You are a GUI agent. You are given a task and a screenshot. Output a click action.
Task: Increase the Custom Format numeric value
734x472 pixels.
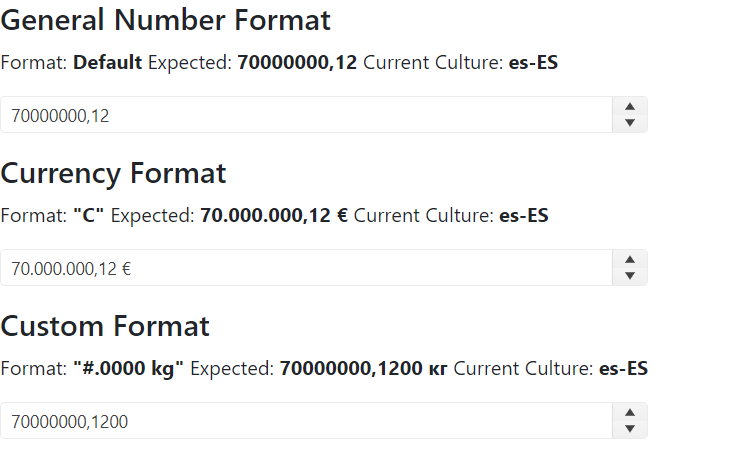[629, 412]
